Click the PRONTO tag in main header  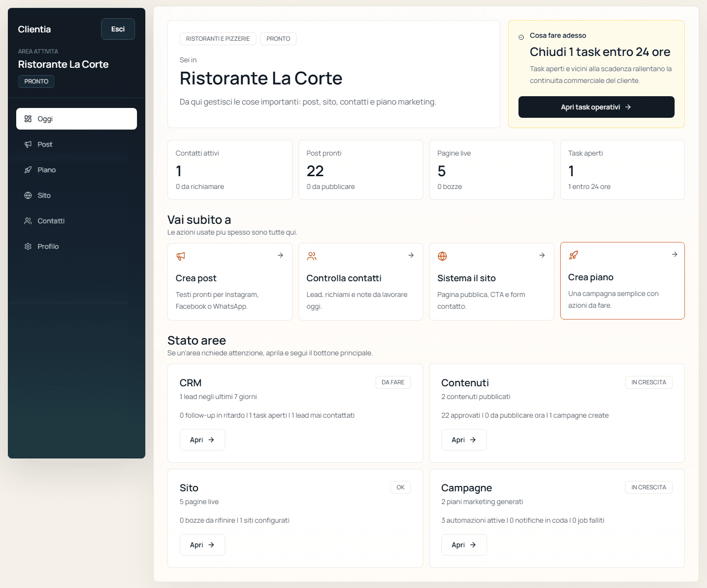click(278, 39)
